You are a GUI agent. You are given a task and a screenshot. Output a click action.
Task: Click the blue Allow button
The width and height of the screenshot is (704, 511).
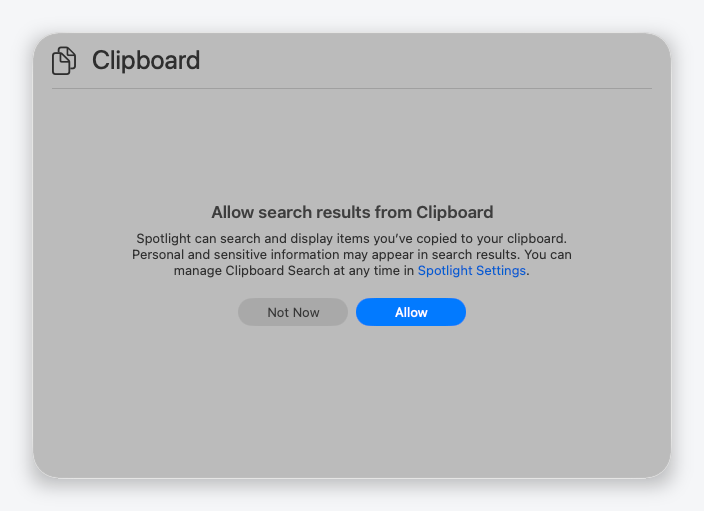411,312
